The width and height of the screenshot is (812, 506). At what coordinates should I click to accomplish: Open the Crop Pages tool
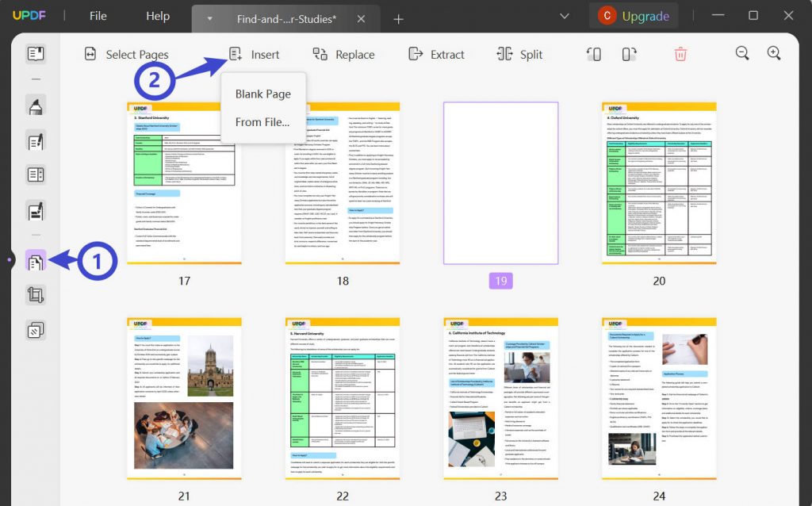(34, 294)
